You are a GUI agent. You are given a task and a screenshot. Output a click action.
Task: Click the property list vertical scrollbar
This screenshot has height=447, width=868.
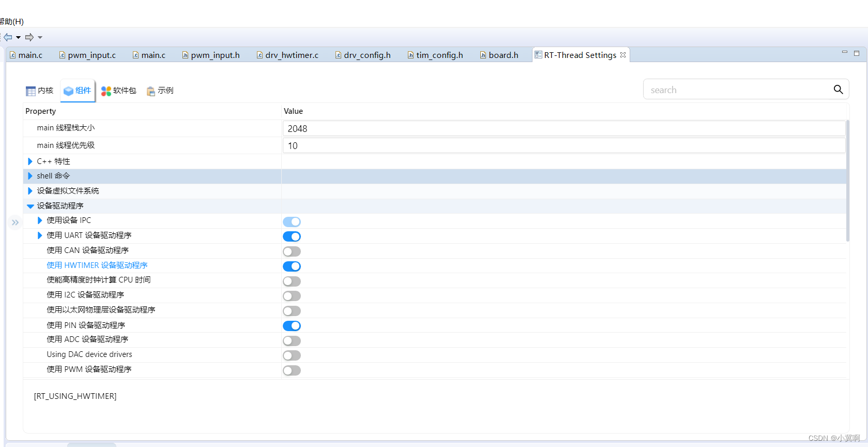(848, 181)
